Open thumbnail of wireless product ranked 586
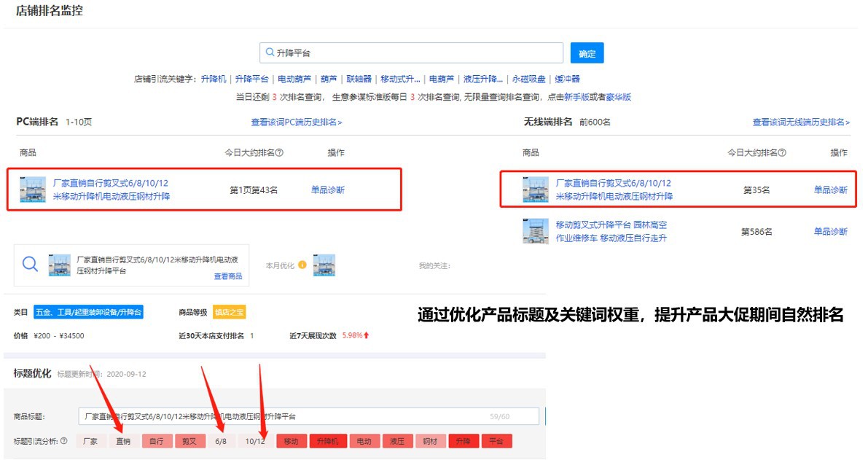Image resolution: width=868 pixels, height=460 pixels. click(x=535, y=231)
